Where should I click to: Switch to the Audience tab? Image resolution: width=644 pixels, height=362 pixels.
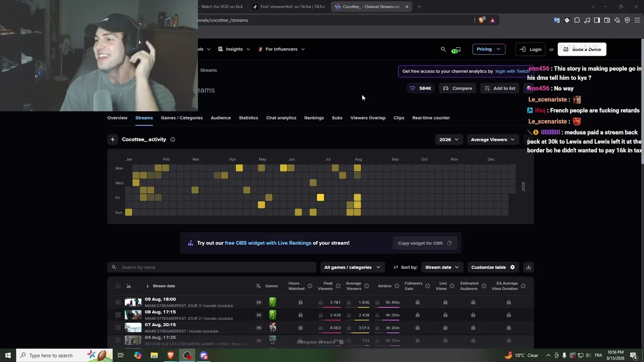[x=221, y=118]
